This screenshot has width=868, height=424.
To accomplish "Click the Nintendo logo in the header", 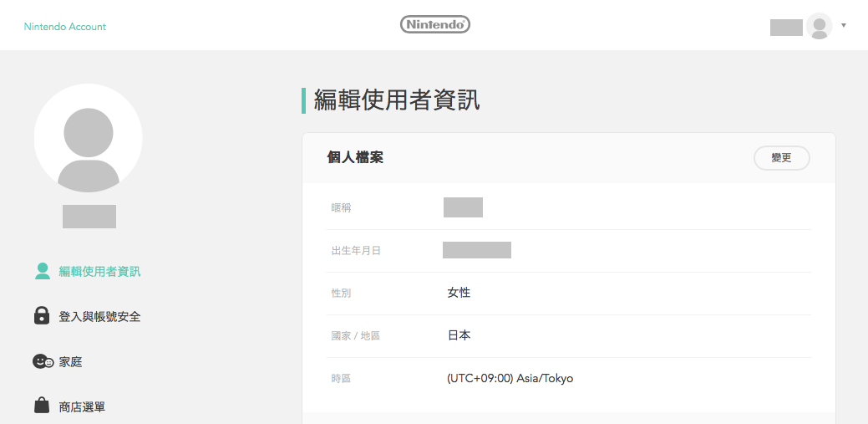I will [x=434, y=25].
